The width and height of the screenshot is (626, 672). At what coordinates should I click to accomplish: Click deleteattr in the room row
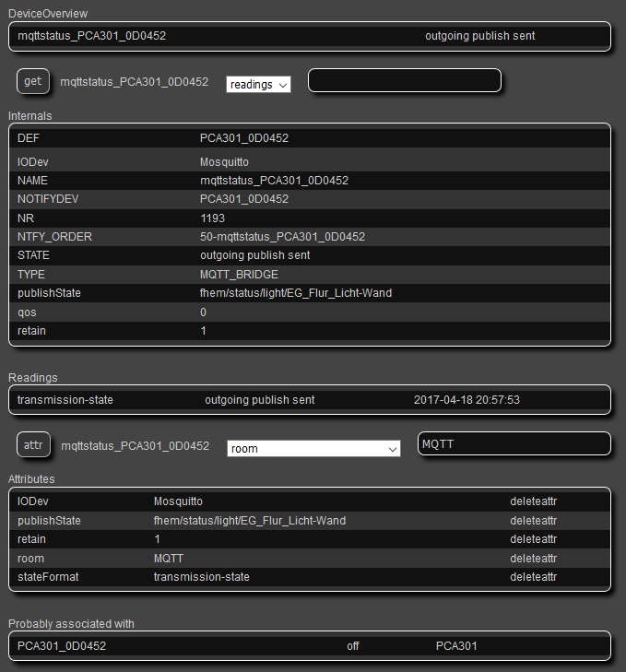pos(534,559)
